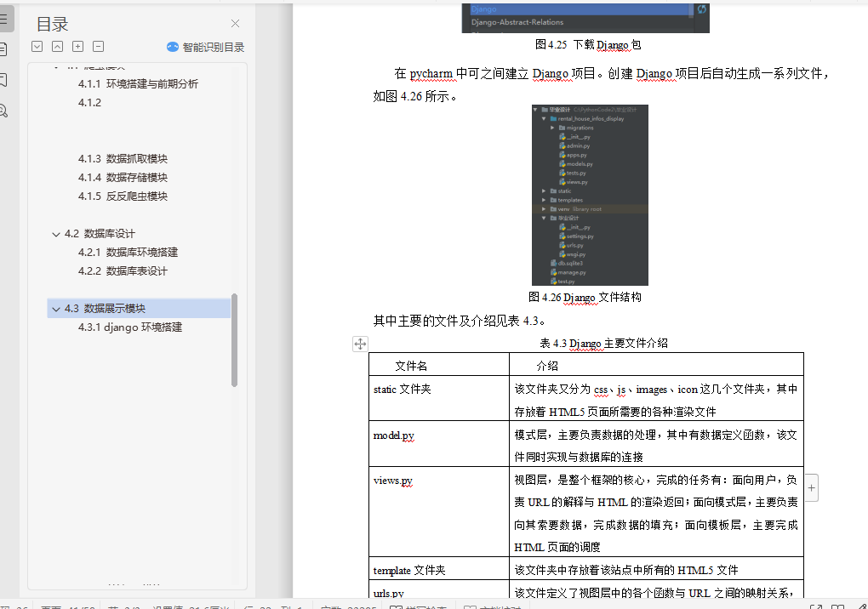The width and height of the screenshot is (868, 609).
Task: Collapse the 4.2 数据库设计 chevron
Action: (56, 234)
